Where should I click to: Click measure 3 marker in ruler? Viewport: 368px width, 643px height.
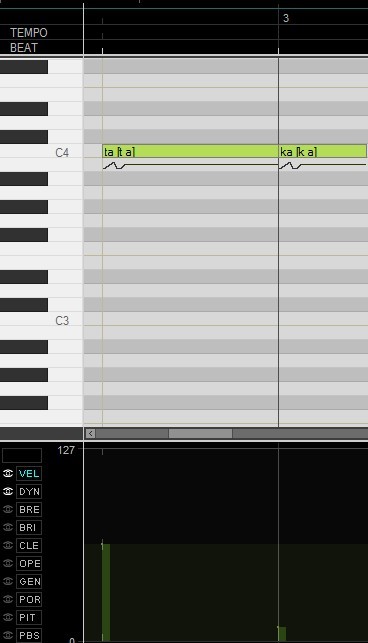tap(286, 18)
